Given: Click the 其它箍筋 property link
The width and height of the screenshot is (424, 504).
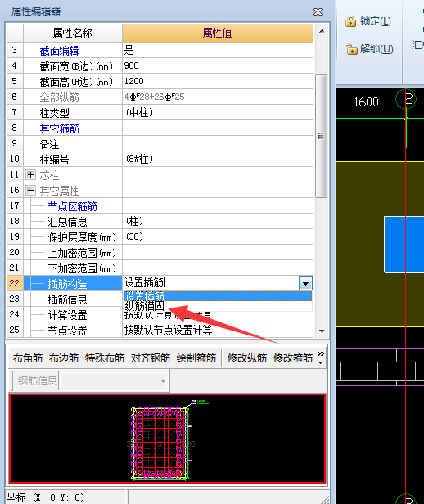Looking at the screenshot, I should [59, 128].
